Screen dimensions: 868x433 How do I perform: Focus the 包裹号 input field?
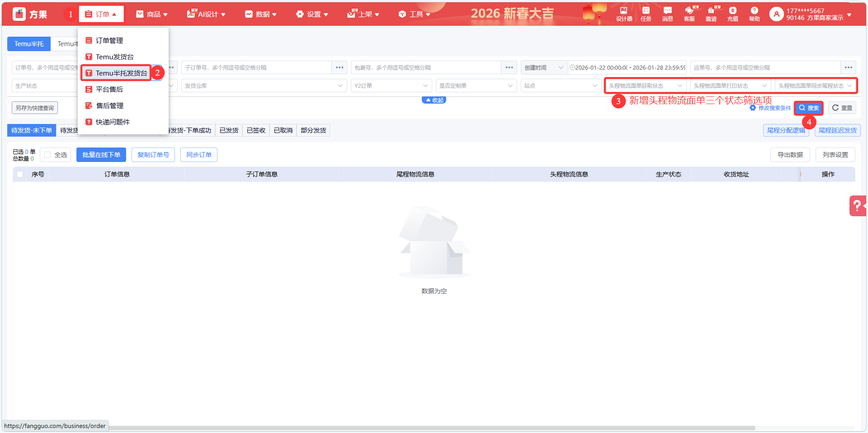426,67
